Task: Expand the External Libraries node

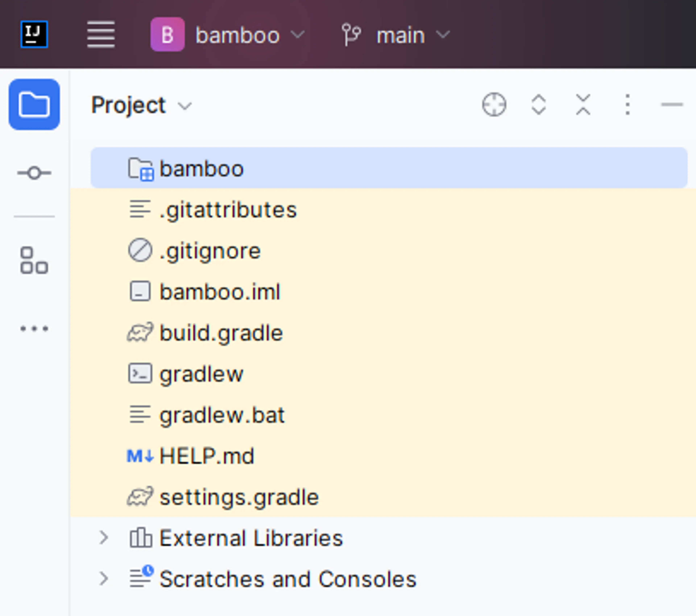Action: coord(103,538)
